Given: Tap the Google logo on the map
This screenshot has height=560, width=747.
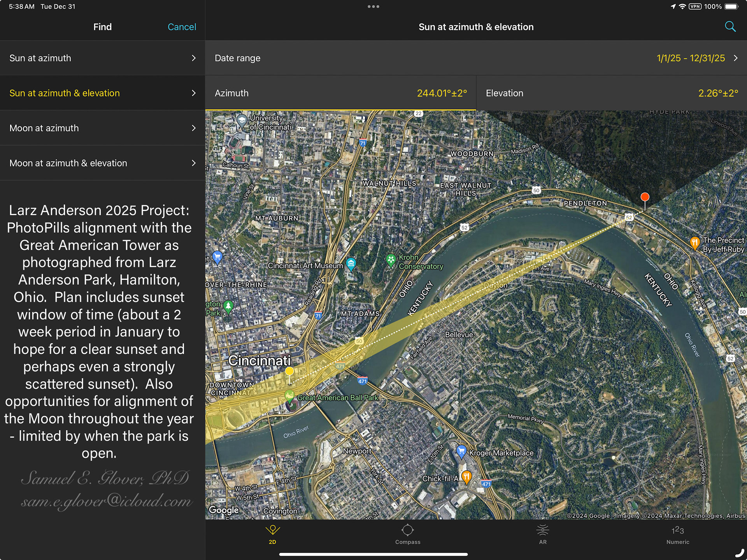Looking at the screenshot, I should (224, 510).
